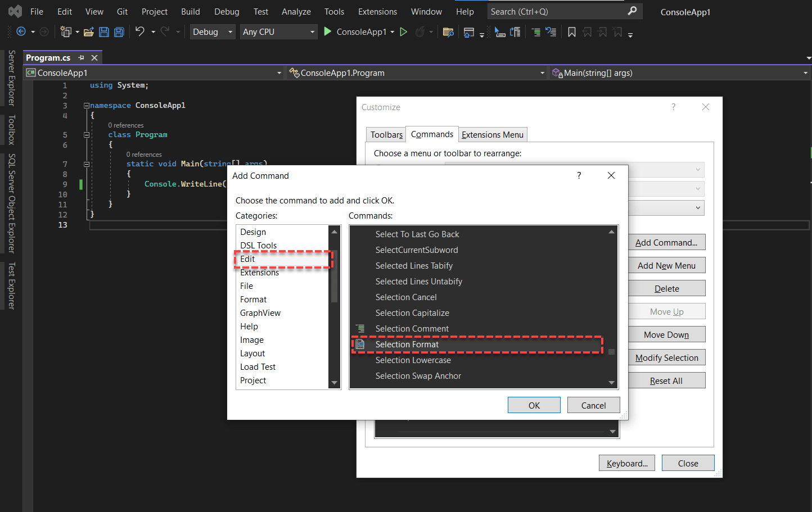Click the Delete button
Viewport: 812px width, 512px height.
[x=666, y=288]
